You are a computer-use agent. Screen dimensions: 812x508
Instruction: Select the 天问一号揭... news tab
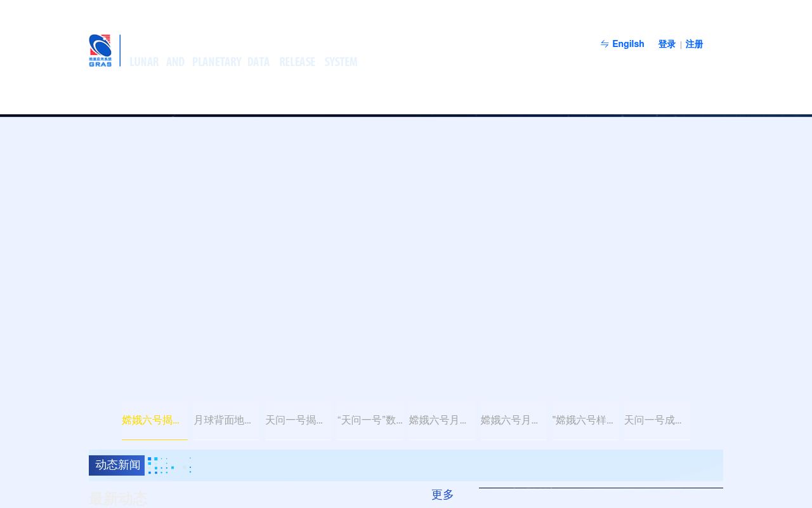click(298, 420)
